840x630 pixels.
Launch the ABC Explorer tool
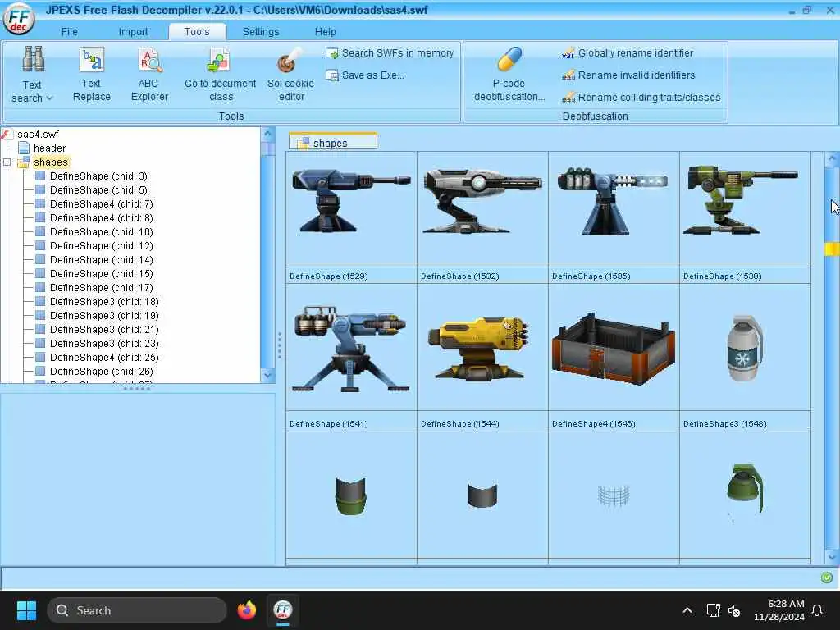[149, 75]
